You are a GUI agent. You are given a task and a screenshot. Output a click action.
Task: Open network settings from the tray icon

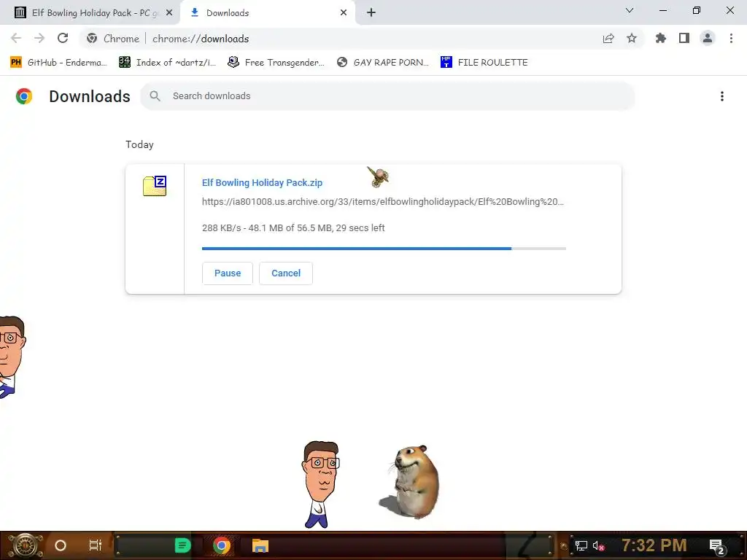click(581, 546)
